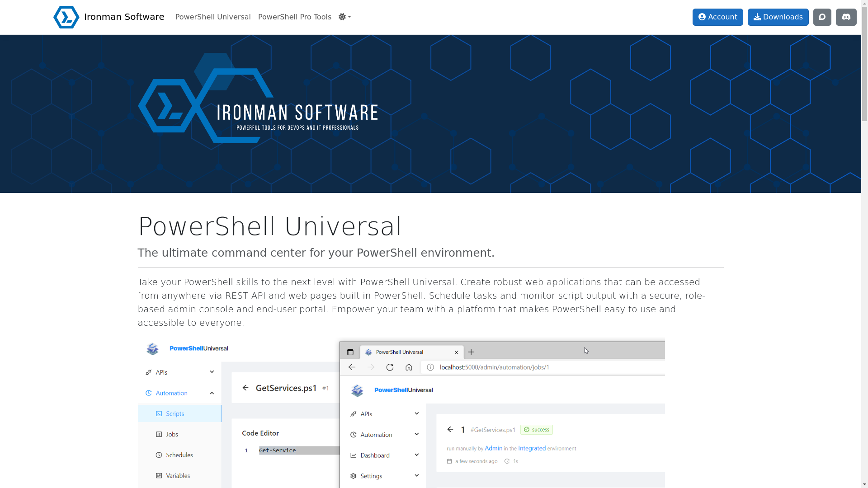Click the 'ultimate command center' subtitle text
Viewport: 868px width, 488px height.
tap(316, 253)
